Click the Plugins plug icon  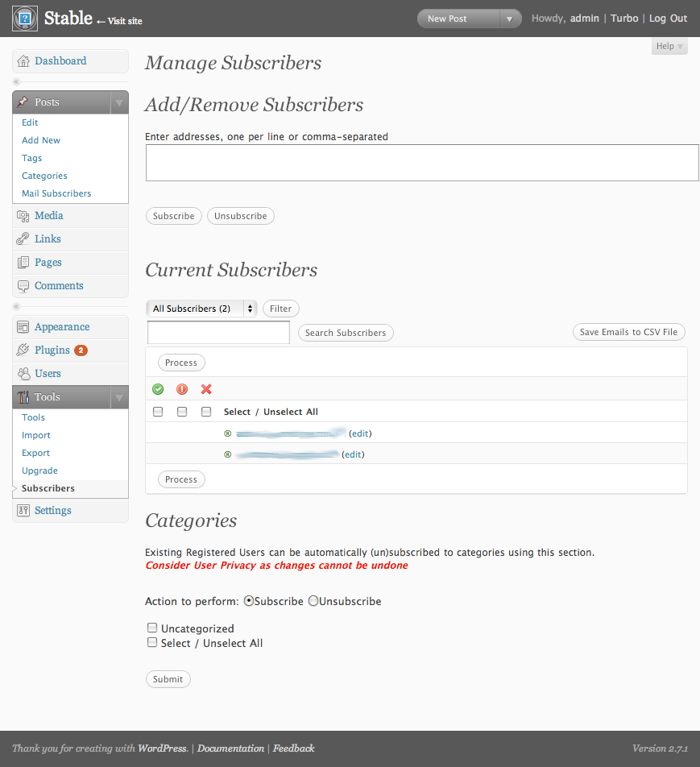coord(23,350)
